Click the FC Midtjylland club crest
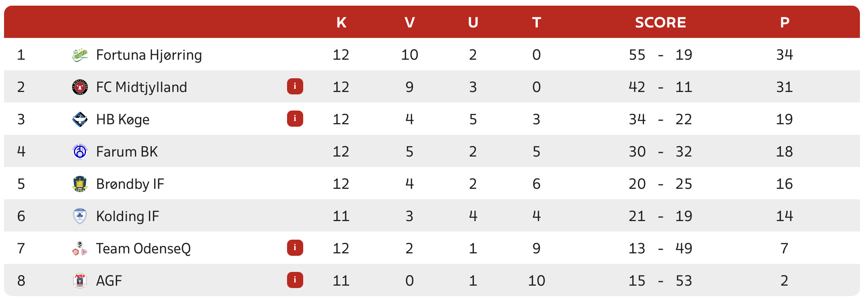 pos(80,87)
